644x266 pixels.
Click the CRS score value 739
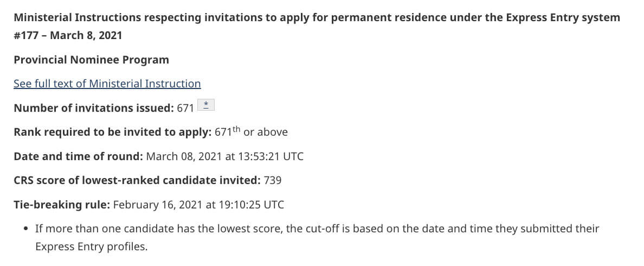tap(272, 180)
